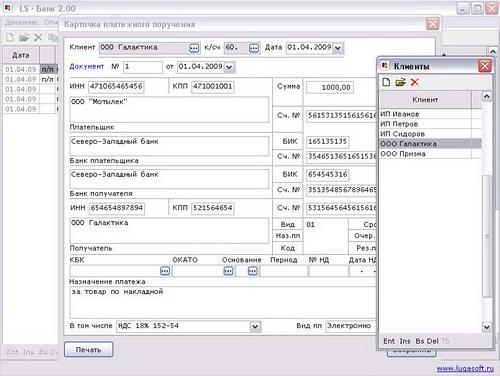Open Основание lookup ellipsis button

pyautogui.click(x=253, y=271)
